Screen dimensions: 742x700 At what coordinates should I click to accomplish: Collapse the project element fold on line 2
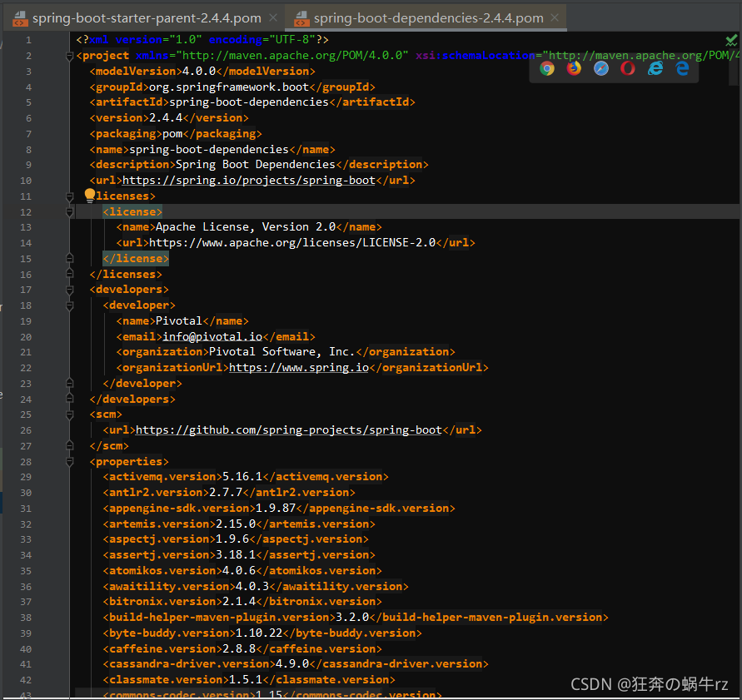70,57
